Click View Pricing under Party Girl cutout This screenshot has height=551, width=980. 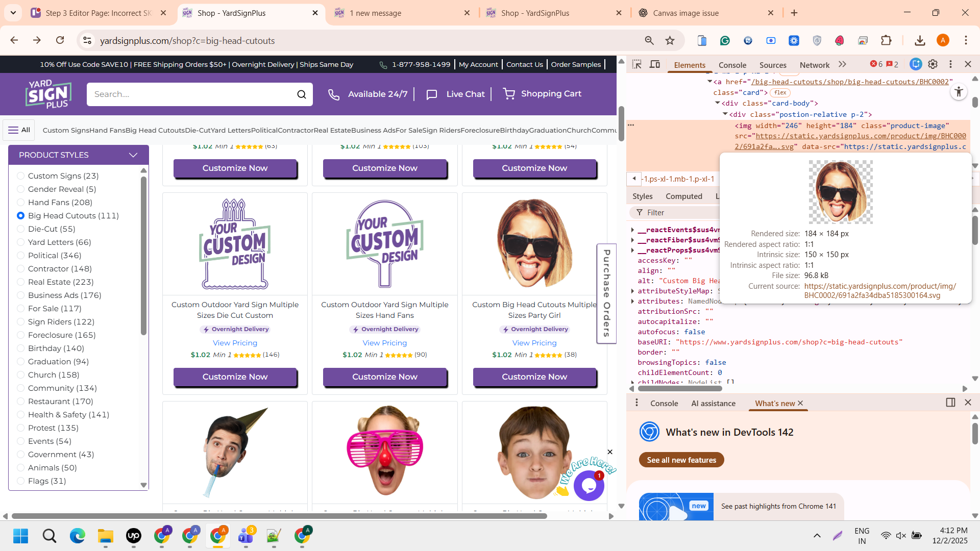534,343
